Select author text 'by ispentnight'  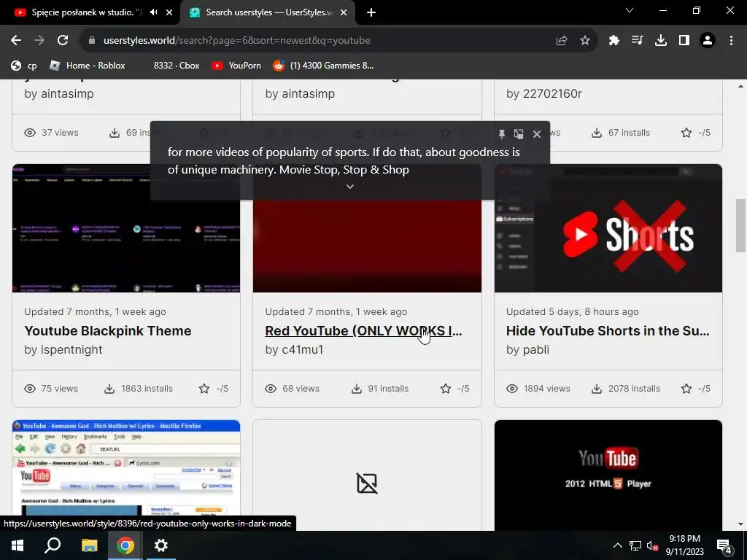[x=63, y=349]
